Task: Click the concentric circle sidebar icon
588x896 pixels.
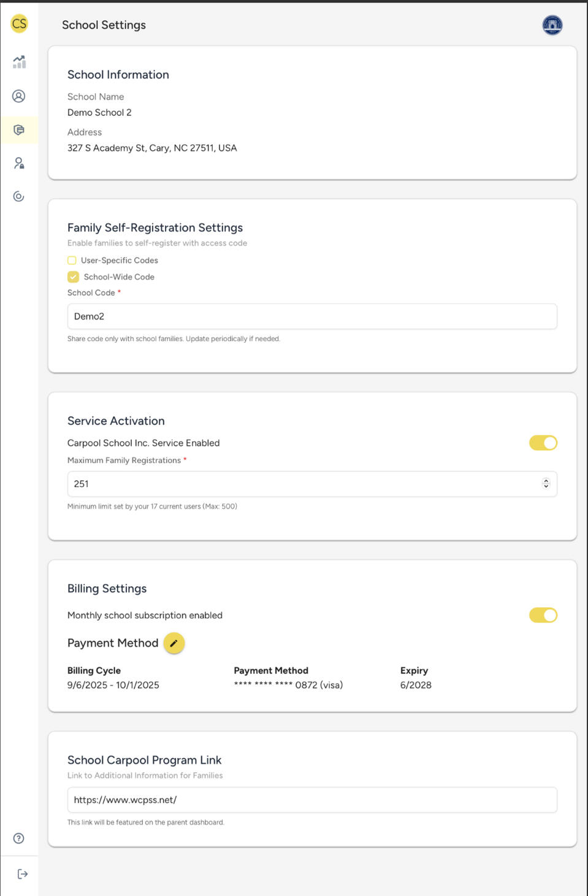Action: pos(19,196)
